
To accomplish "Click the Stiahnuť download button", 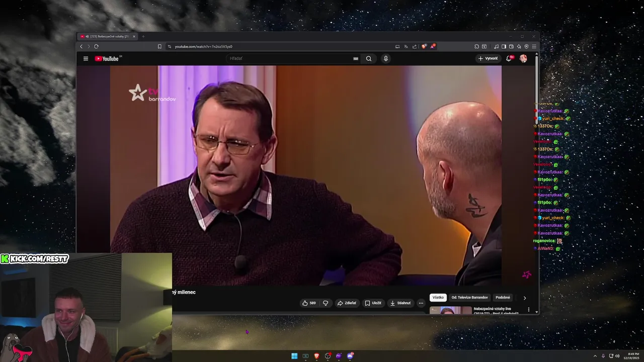I will click(x=400, y=303).
